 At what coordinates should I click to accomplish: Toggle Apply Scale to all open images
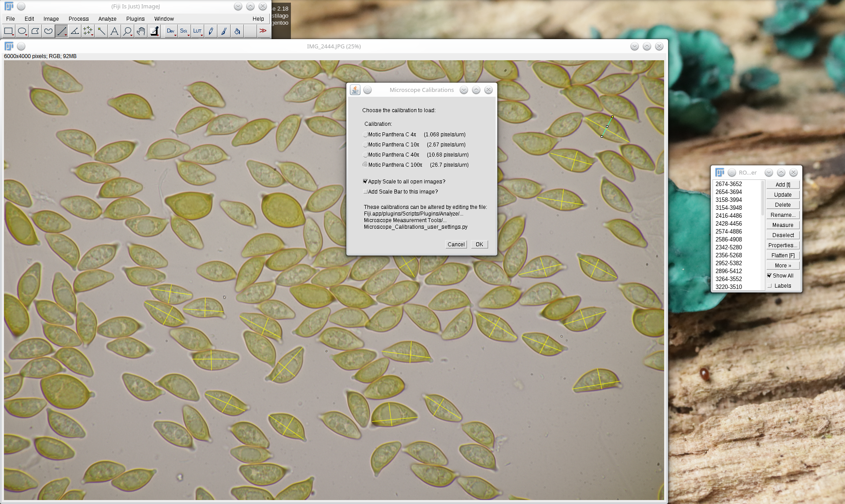click(365, 182)
